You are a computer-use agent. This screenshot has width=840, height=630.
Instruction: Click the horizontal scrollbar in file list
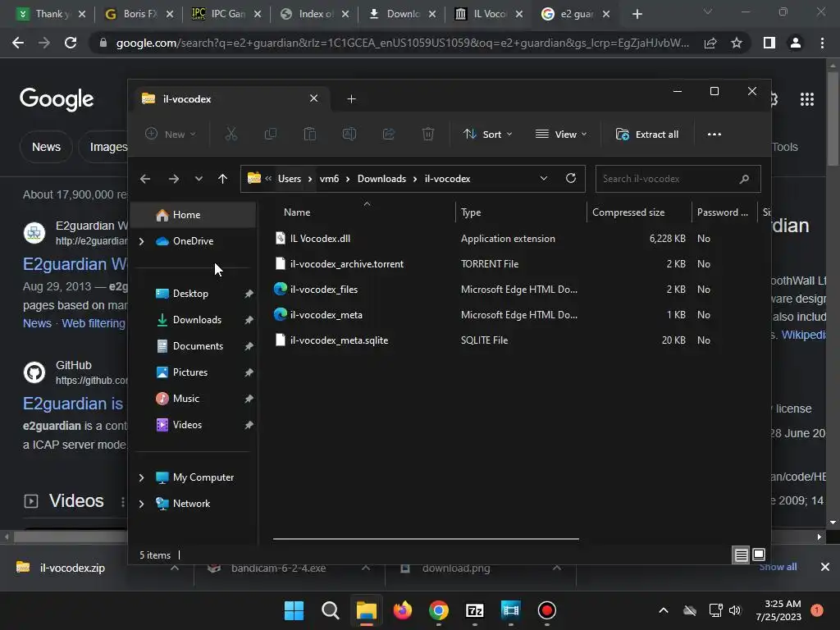[x=426, y=539]
